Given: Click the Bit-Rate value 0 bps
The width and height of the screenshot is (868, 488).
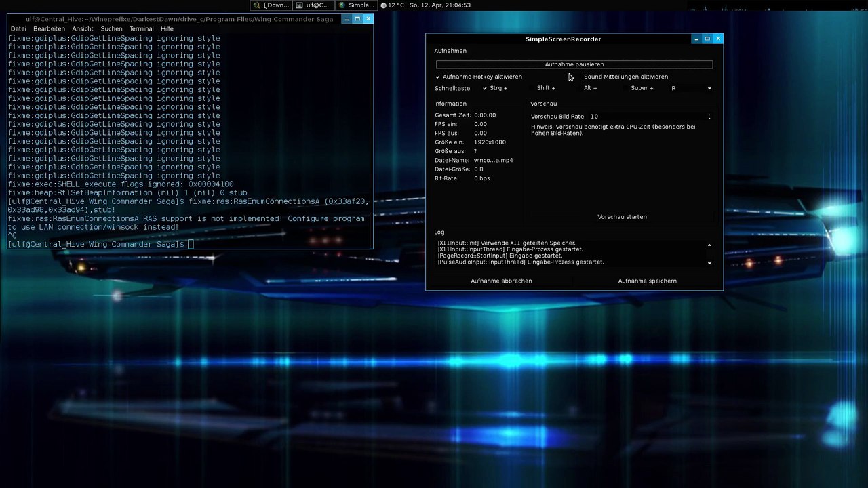Looking at the screenshot, I should pos(481,178).
